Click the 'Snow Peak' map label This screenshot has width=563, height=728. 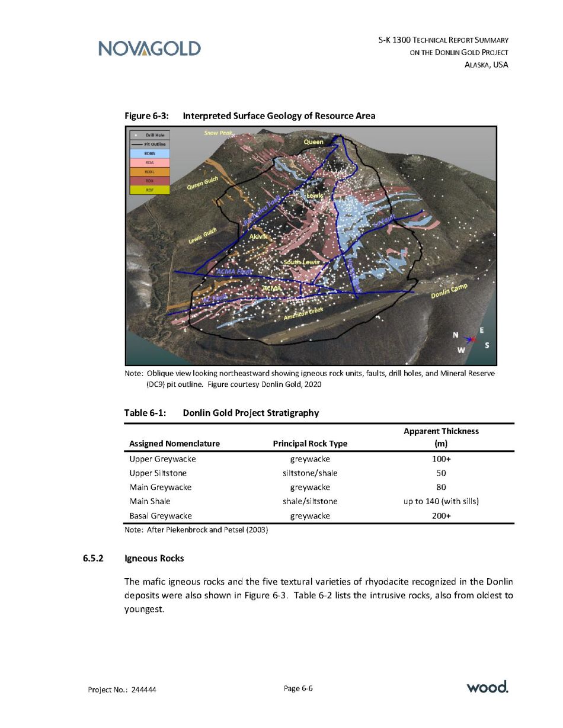[219, 133]
